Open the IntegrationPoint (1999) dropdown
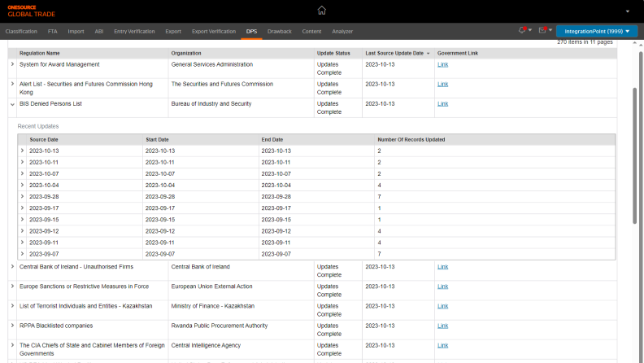Viewport: 644px width, 363px height. click(x=597, y=31)
